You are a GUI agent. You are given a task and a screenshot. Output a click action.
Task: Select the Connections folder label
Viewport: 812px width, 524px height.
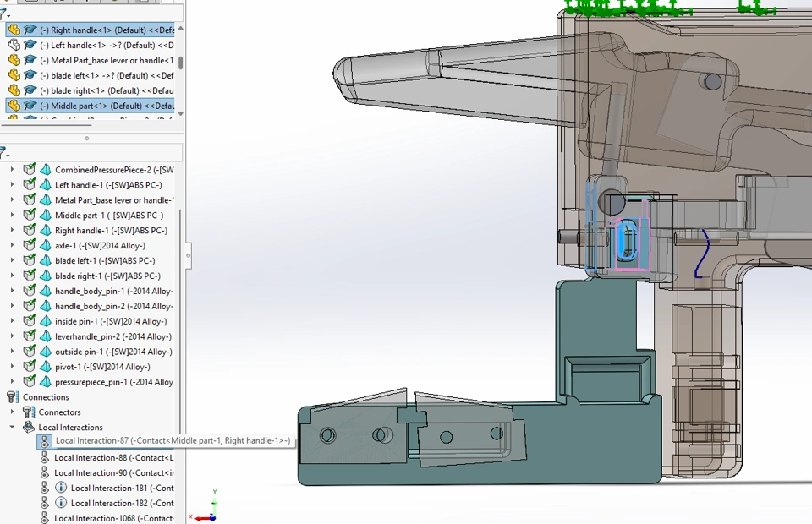46,396
